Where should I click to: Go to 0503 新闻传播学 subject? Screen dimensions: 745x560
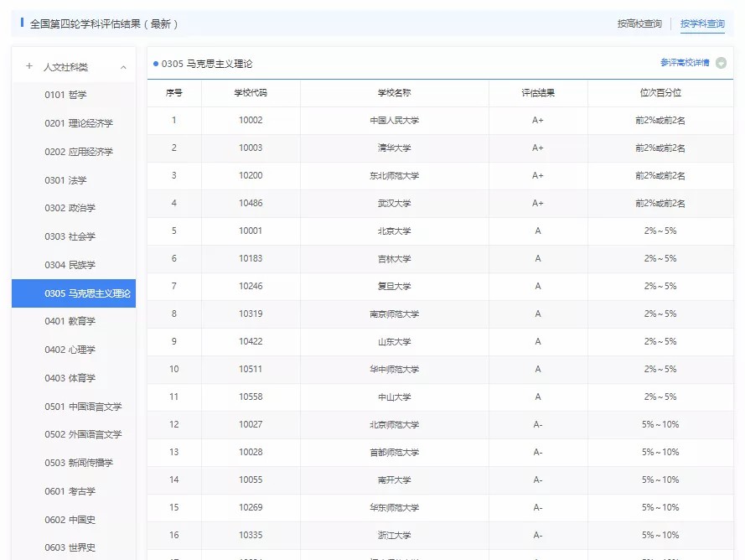coord(79,463)
